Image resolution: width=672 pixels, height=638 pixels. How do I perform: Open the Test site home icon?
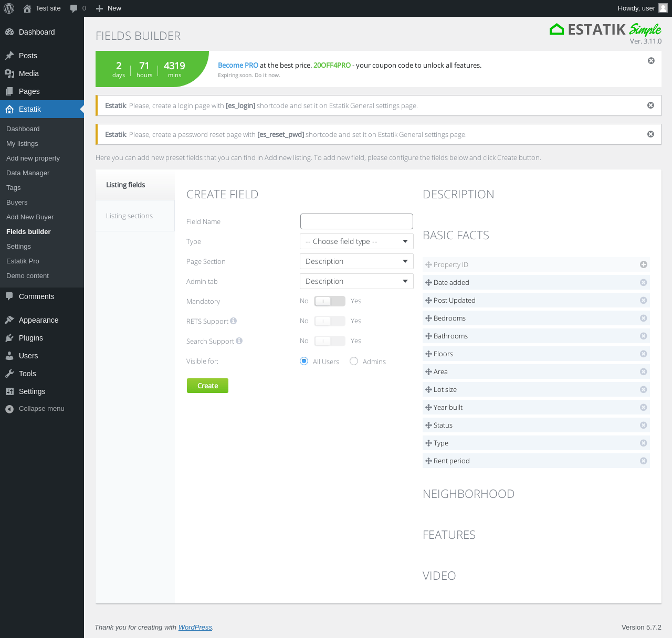point(27,8)
